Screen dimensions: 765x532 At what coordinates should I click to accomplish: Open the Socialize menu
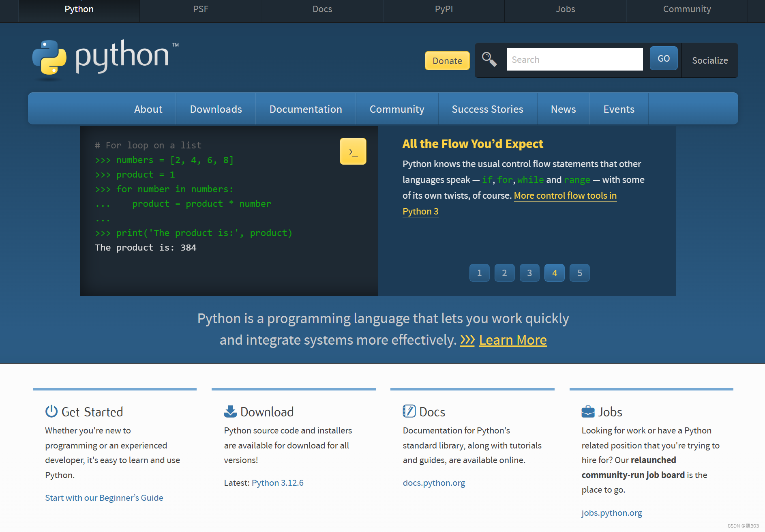pos(710,60)
